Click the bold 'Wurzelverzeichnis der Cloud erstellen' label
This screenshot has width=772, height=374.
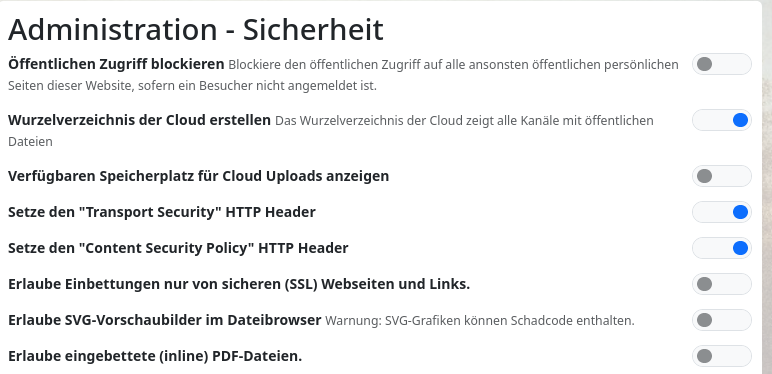coord(139,120)
